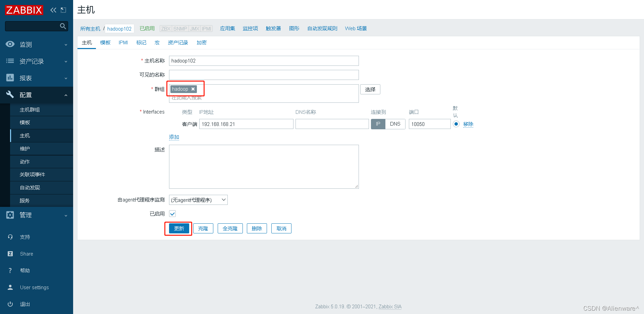Click the monitoring eye icon
Viewport: 644px width, 314px height.
[10, 44]
